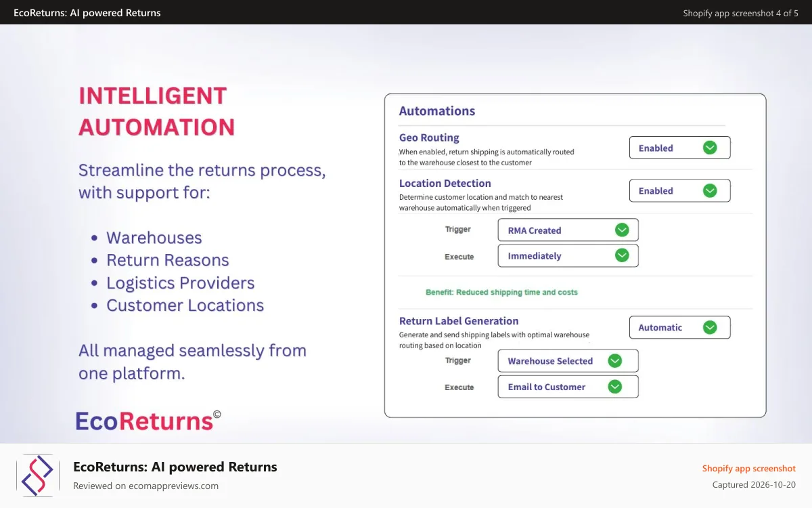This screenshot has height=508, width=812.
Task: Open the Location Detection Enabled dropdown
Action: [x=679, y=190]
